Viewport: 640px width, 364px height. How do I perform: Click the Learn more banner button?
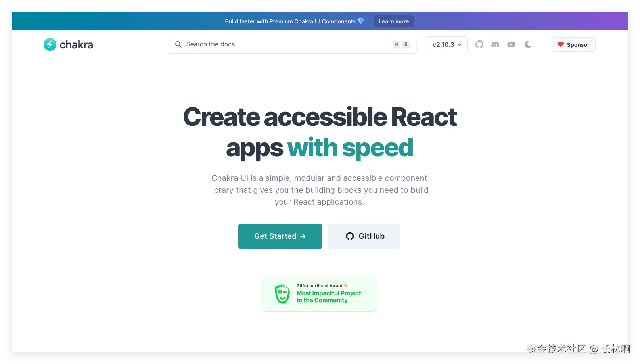pyautogui.click(x=394, y=21)
